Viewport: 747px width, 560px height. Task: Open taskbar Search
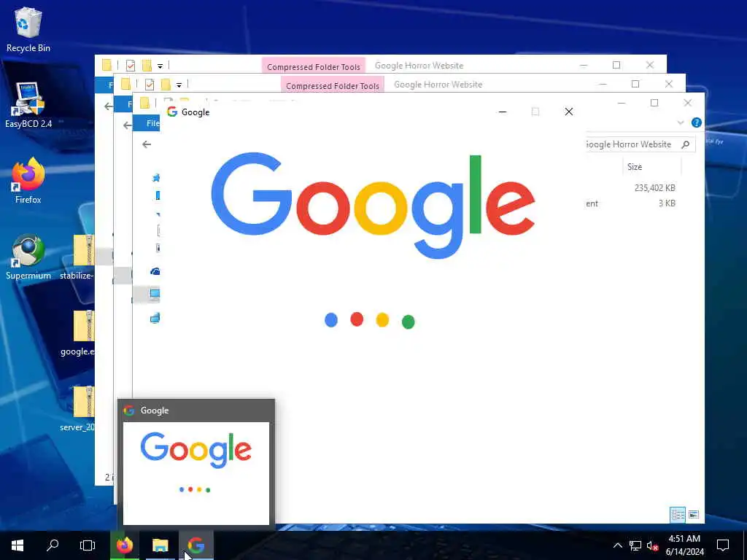point(53,545)
